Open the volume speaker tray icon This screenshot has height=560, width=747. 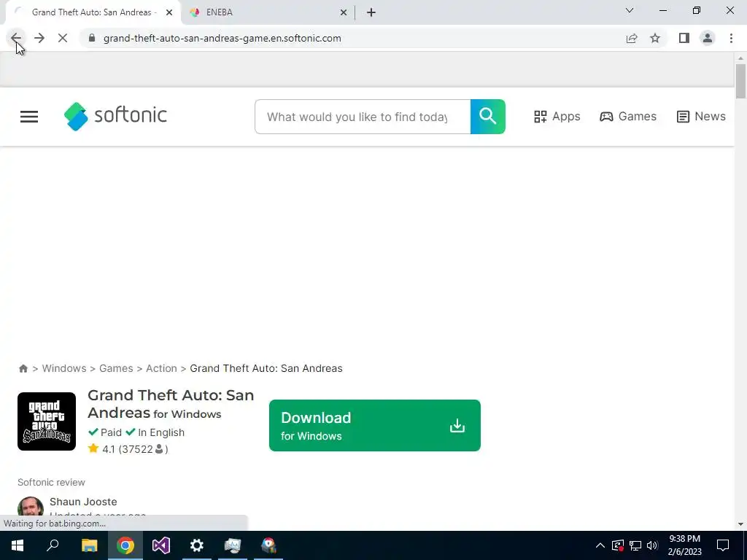tap(653, 545)
